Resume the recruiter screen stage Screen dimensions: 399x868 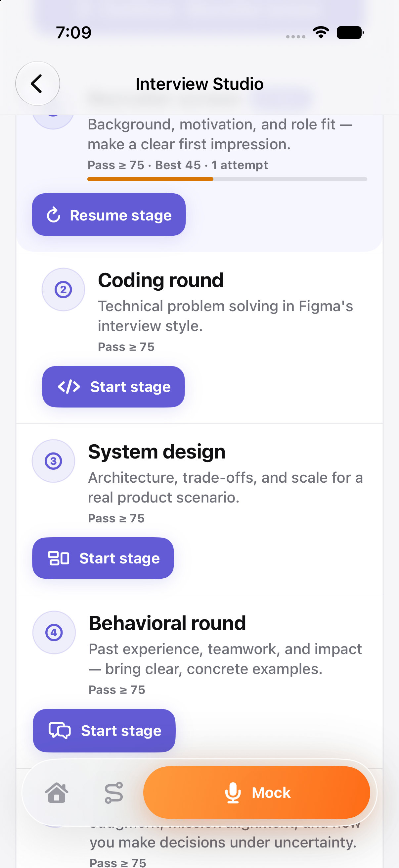click(109, 215)
